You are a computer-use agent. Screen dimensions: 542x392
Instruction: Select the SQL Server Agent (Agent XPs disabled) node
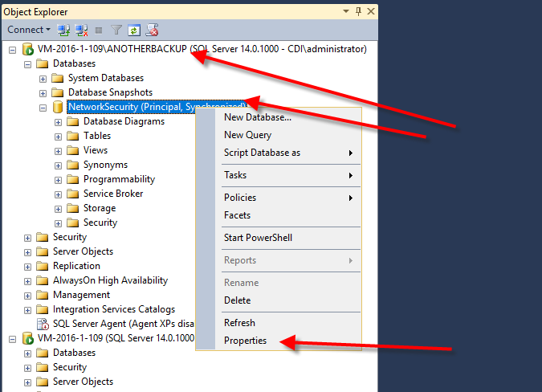pyautogui.click(x=123, y=324)
